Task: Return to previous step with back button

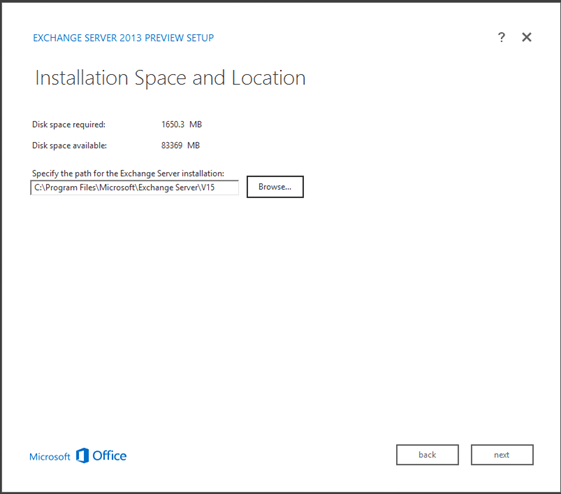Action: (427, 455)
